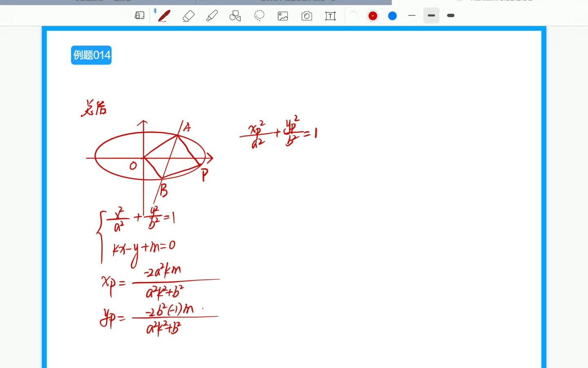Open the Image insert tool
Image resolution: width=588 pixels, height=368 pixels.
pos(283,16)
